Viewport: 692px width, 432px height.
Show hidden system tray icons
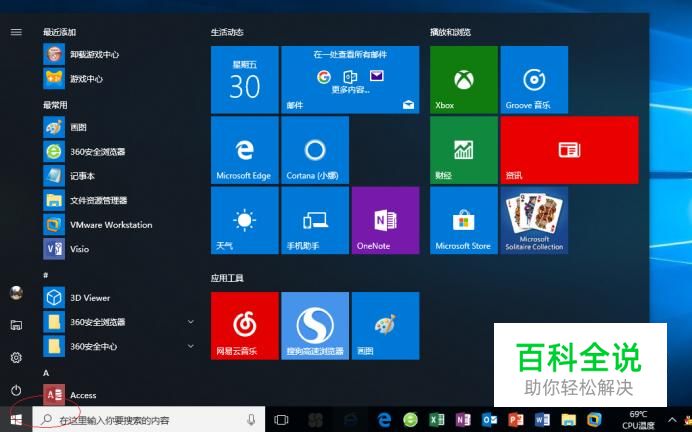672,420
